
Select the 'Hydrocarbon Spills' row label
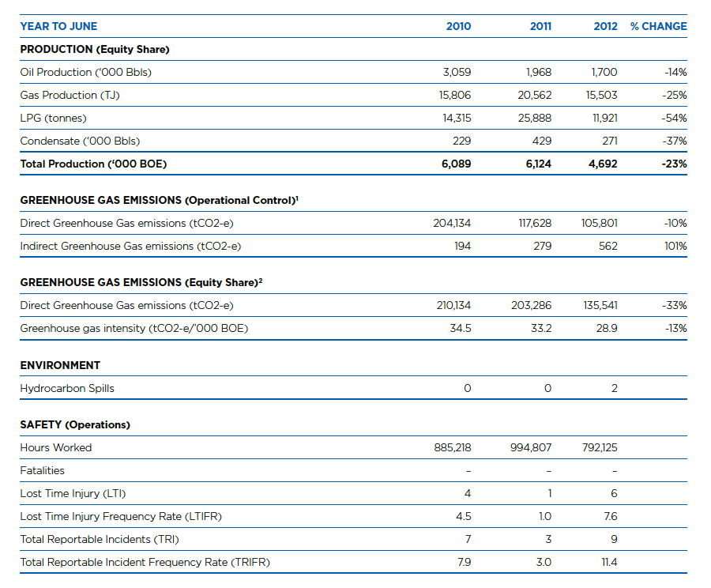(67, 388)
